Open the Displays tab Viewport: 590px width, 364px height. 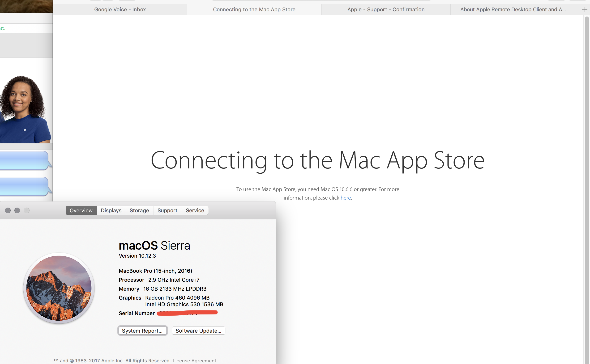111,210
